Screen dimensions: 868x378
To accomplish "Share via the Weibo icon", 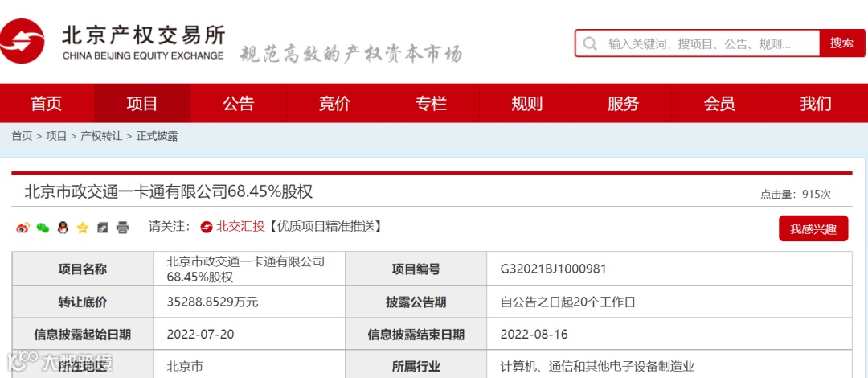I will click(x=23, y=228).
